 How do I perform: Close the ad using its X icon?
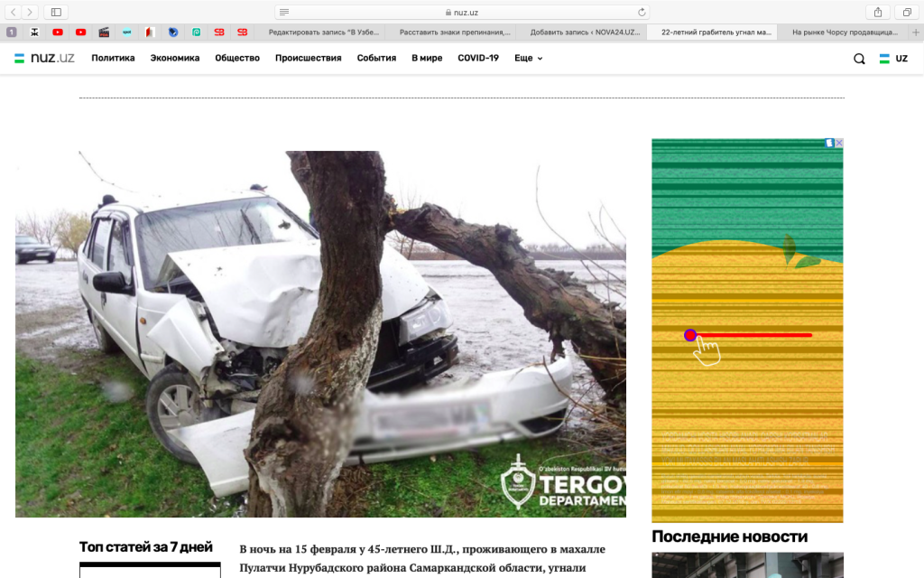coord(838,143)
